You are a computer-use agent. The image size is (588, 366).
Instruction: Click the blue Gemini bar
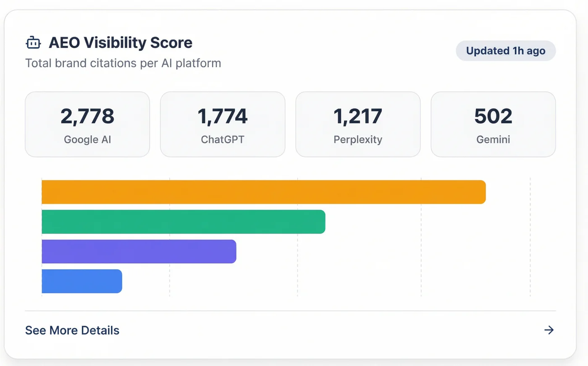click(82, 282)
